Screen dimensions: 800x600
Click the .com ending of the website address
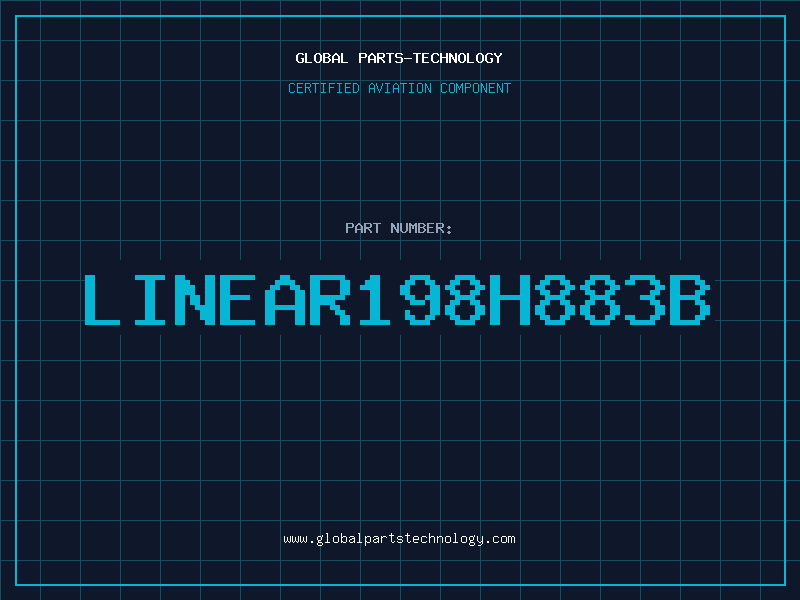point(500,539)
